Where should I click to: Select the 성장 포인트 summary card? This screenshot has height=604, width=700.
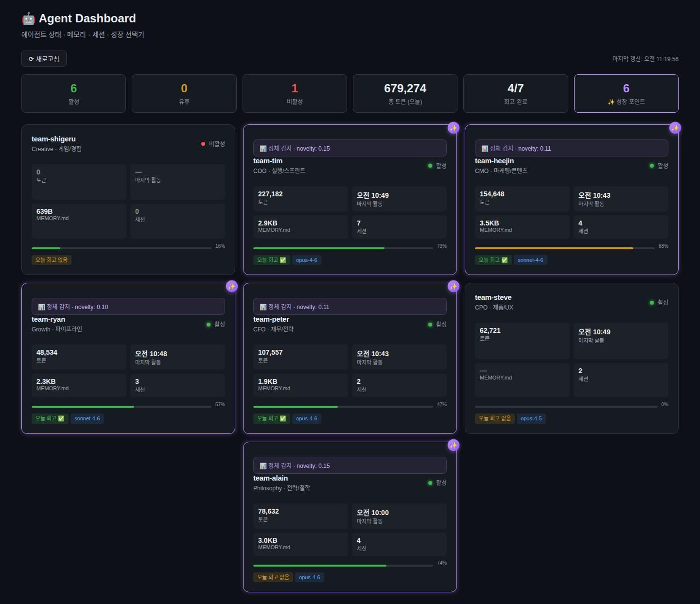pos(626,93)
